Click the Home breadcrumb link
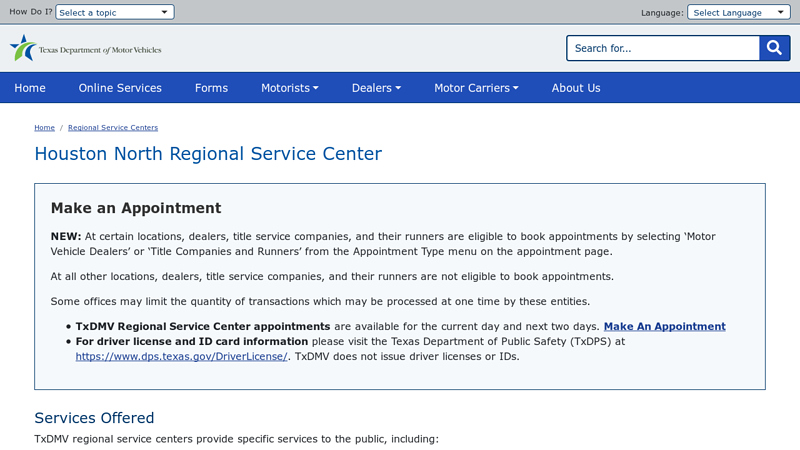Viewport: 800px width, 450px height. 44,128
